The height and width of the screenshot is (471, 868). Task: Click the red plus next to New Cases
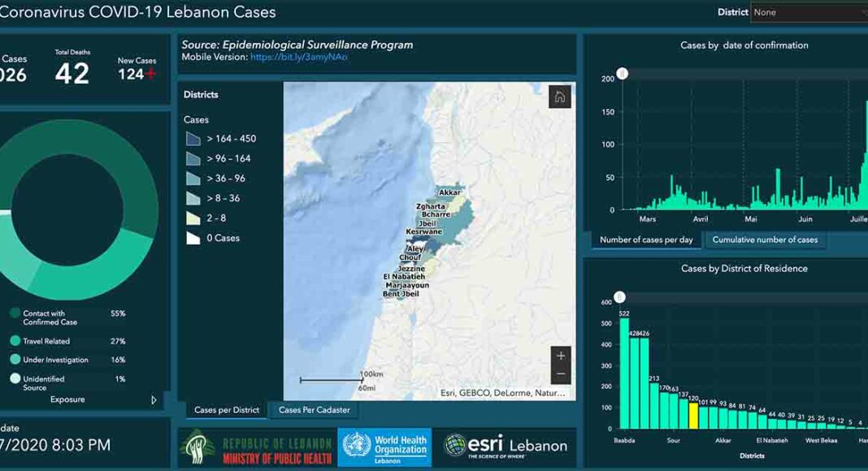(150, 74)
